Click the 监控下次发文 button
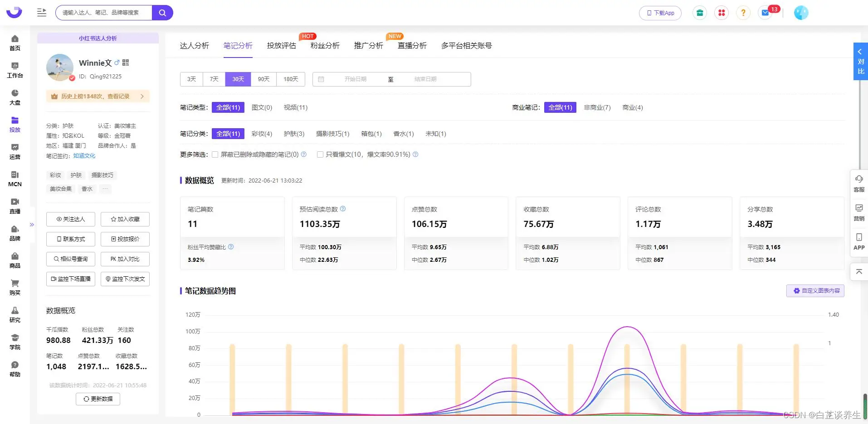 pos(125,279)
